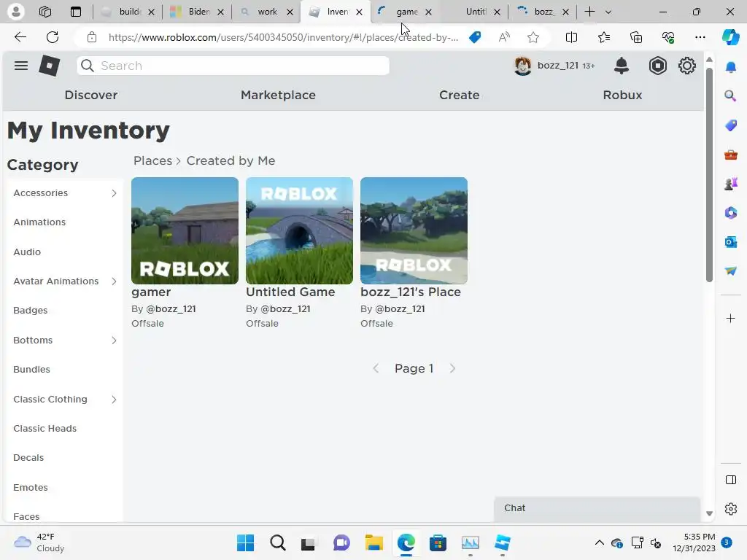Screen dimensions: 747x560
Task: Open the bozz_121's Place thumbnail
Action: [x=414, y=230]
